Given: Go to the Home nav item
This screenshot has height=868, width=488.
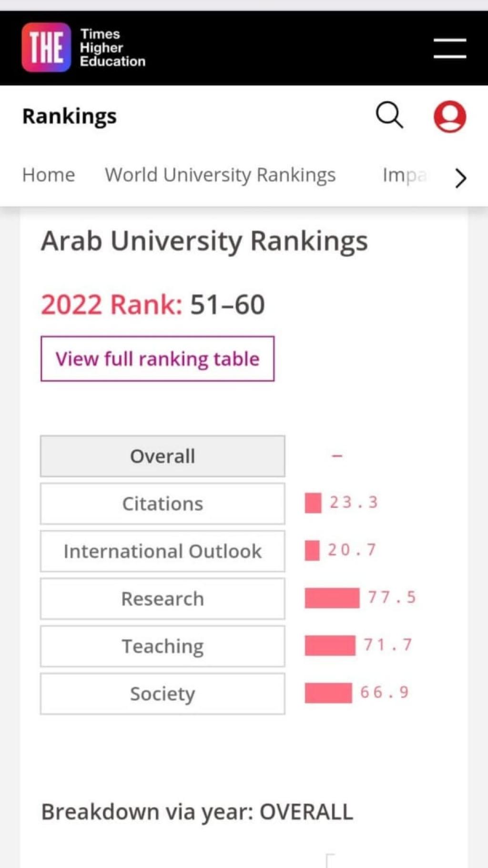Looking at the screenshot, I should click(x=49, y=175).
